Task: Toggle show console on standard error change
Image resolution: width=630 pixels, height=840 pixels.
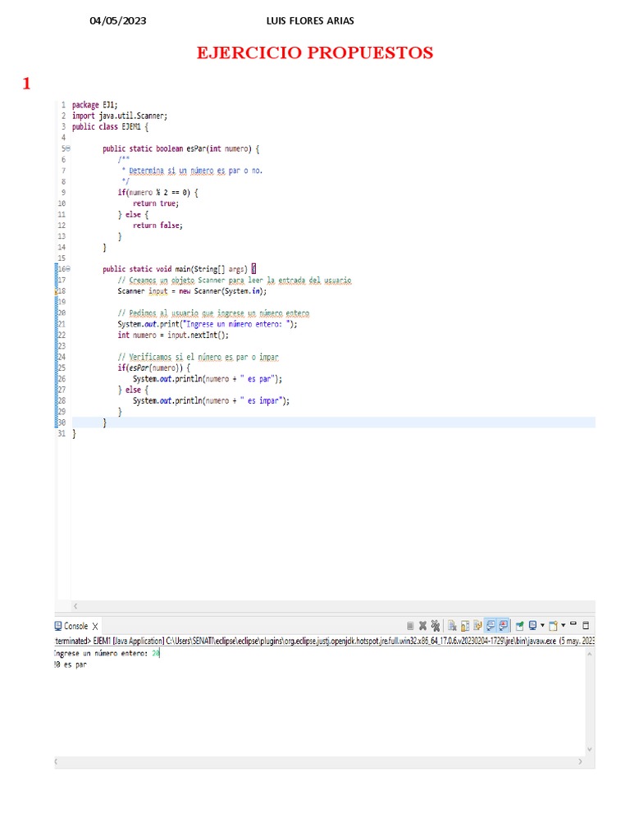Action: 504,625
